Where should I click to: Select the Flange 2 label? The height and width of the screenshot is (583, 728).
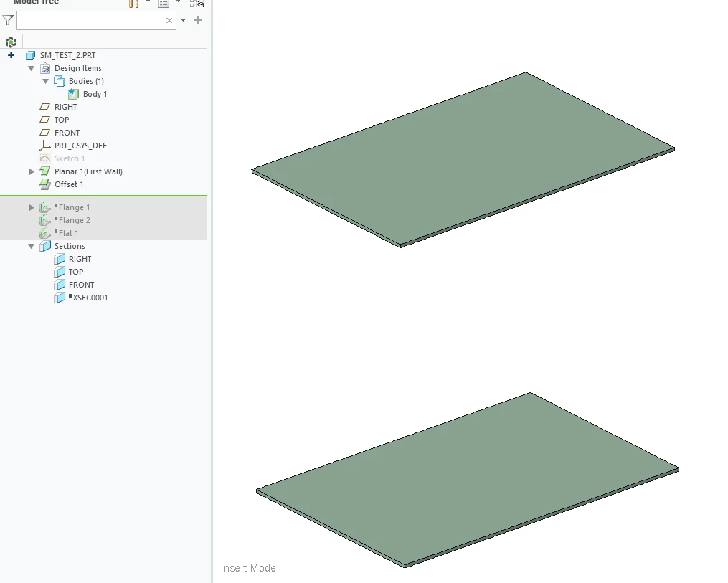75,220
